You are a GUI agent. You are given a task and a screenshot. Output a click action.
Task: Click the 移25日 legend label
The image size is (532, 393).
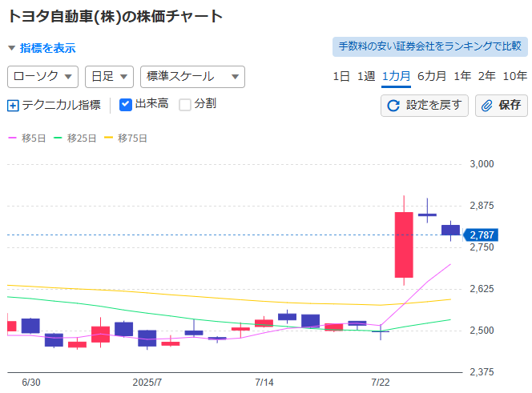click(x=82, y=138)
